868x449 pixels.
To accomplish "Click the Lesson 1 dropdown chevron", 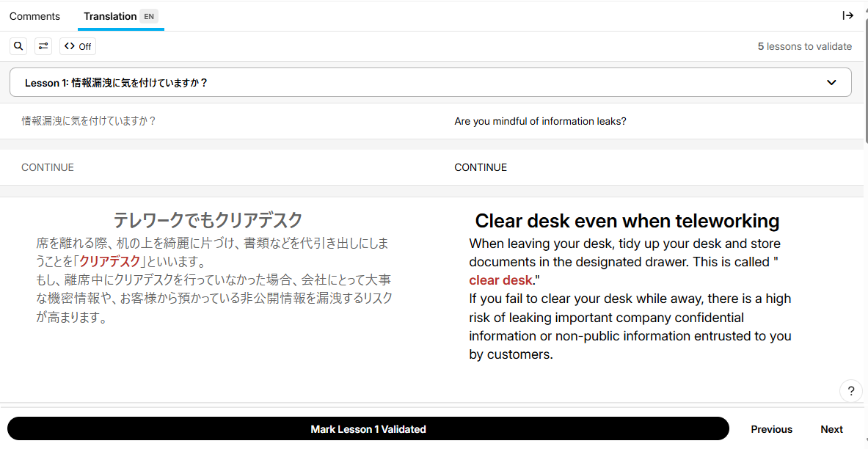I will 831,82.
